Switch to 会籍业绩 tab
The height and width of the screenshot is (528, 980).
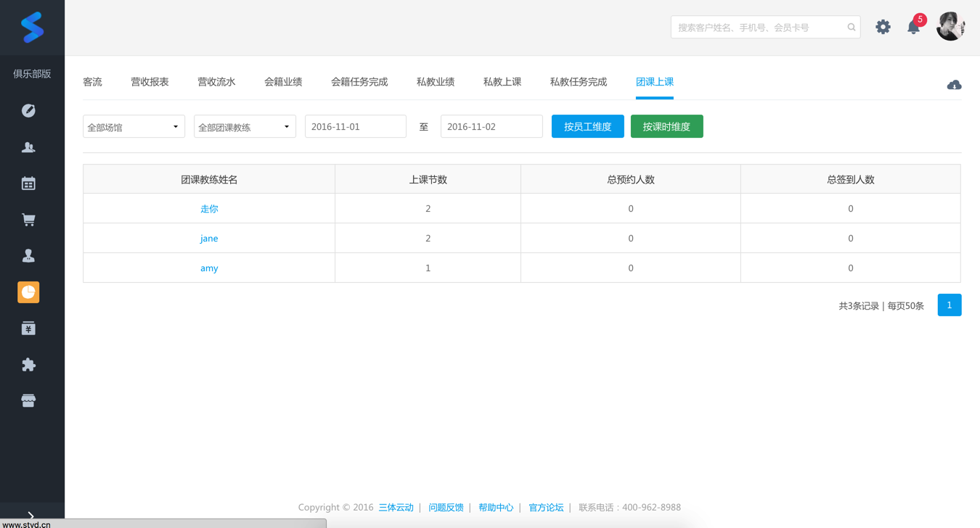coord(283,82)
